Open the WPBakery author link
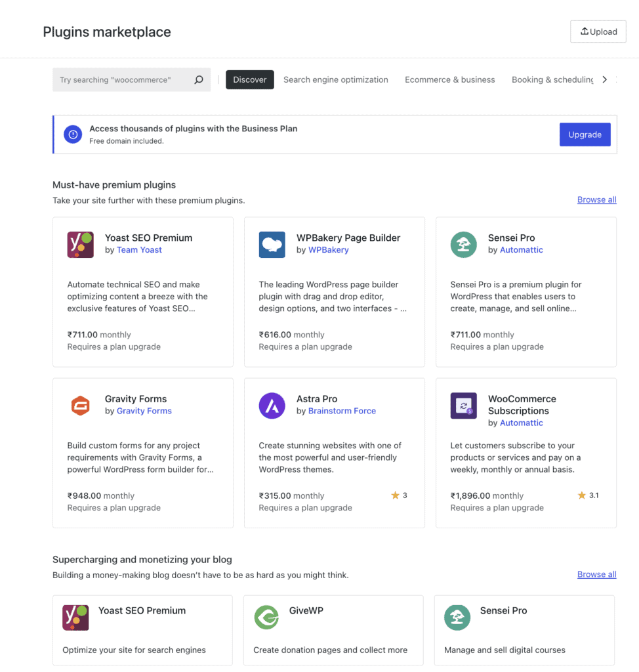The image size is (639, 672). coord(328,250)
